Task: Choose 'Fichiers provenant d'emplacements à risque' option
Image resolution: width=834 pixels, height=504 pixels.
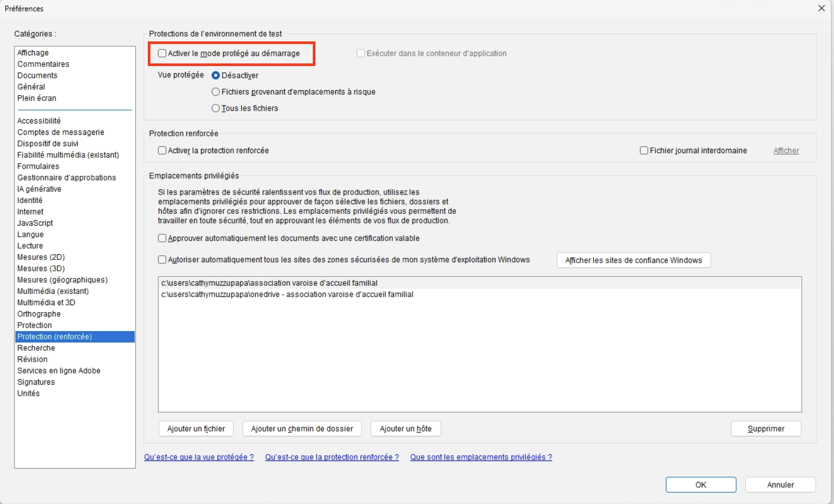Action: 215,92
